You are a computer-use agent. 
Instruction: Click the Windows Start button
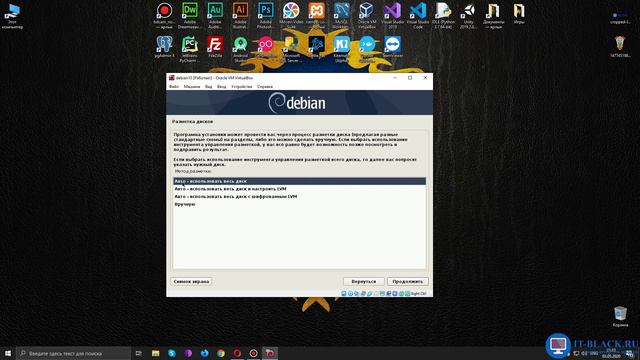tap(8, 353)
